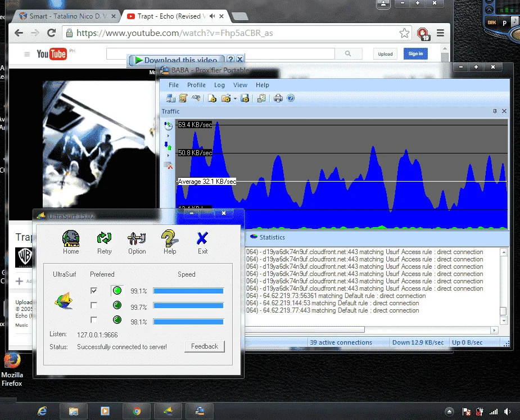Check preferred checkbox for 98.1% server
520x420 pixels.
click(x=94, y=320)
